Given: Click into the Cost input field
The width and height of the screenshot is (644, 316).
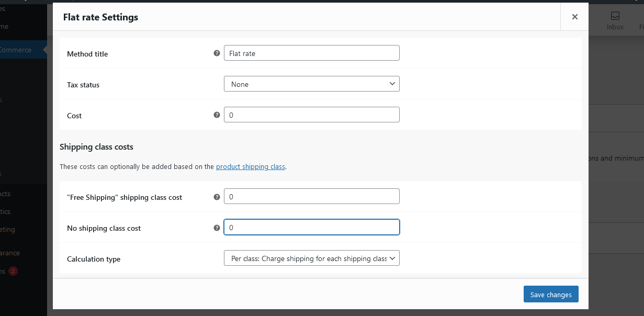Looking at the screenshot, I should pyautogui.click(x=312, y=115).
